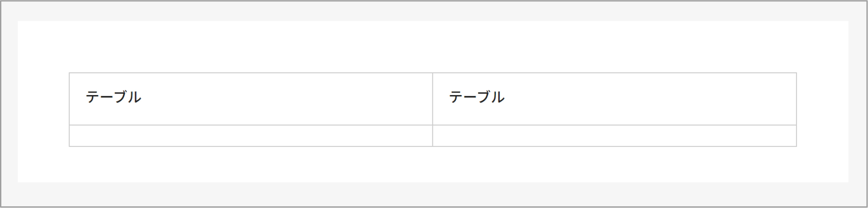Viewport: 868px width, 208px height.
Task: Click the vertical divider between the bottom cells
Action: 433,136
